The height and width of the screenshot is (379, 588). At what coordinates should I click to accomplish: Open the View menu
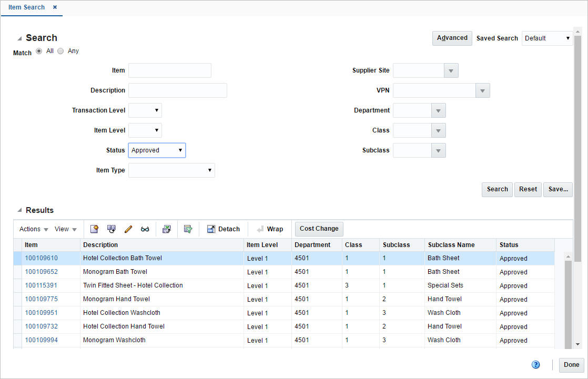coord(64,229)
